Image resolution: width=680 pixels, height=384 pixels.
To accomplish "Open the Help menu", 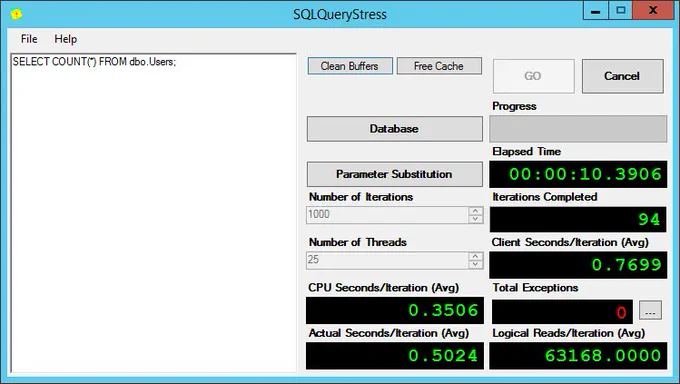I will [65, 39].
